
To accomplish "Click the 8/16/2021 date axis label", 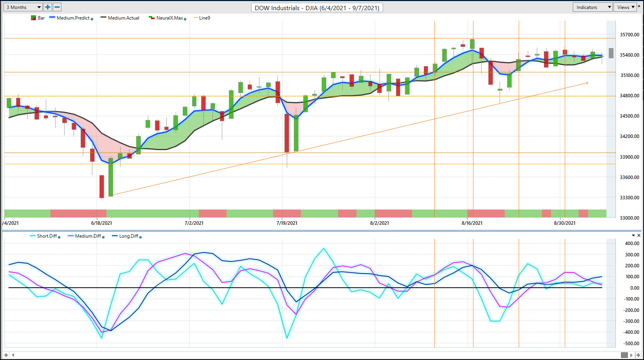I will pos(472,223).
